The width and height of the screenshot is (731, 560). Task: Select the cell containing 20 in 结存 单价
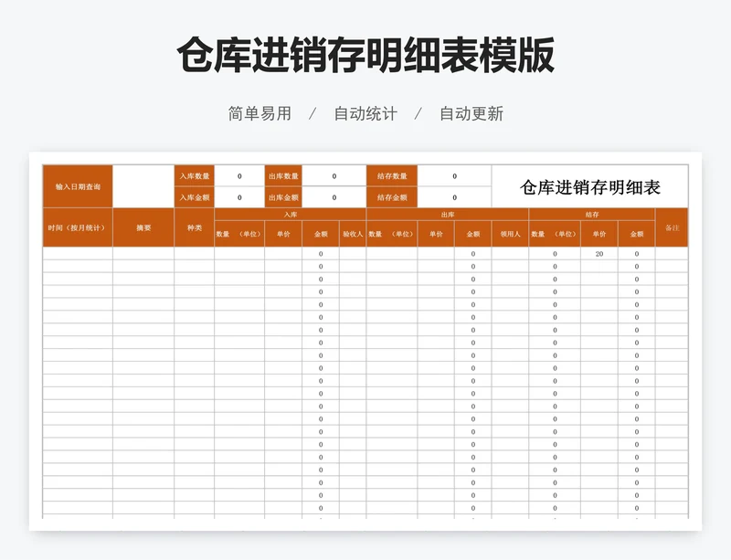coord(599,254)
